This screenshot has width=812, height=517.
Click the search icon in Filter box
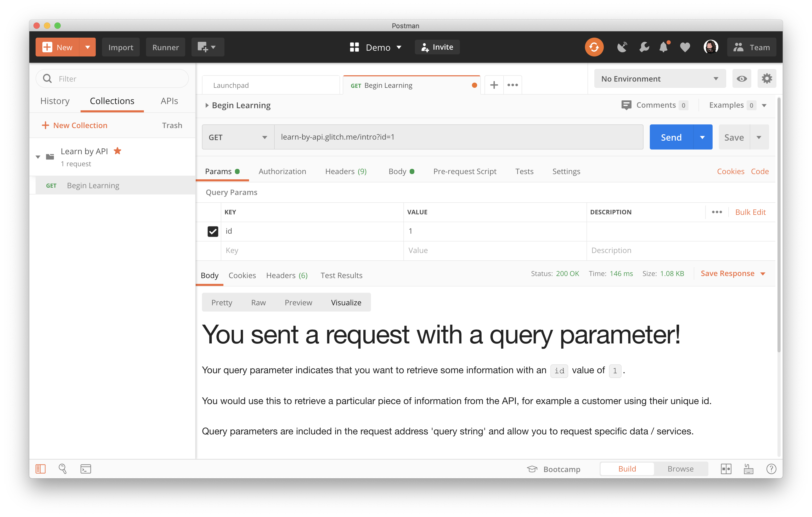click(x=48, y=78)
